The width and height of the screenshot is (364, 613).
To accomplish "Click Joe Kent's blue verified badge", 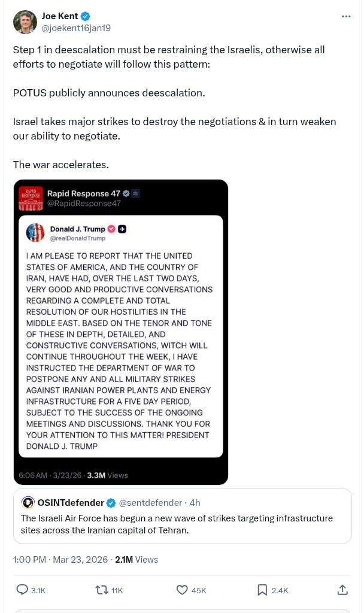I will tap(86, 16).
